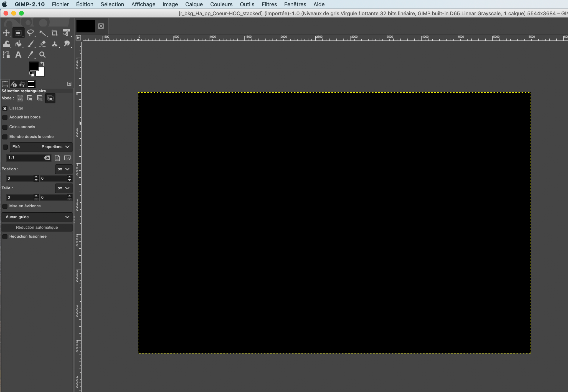Open the Images tab in dock
The height and width of the screenshot is (392, 568).
pyautogui.click(x=31, y=84)
